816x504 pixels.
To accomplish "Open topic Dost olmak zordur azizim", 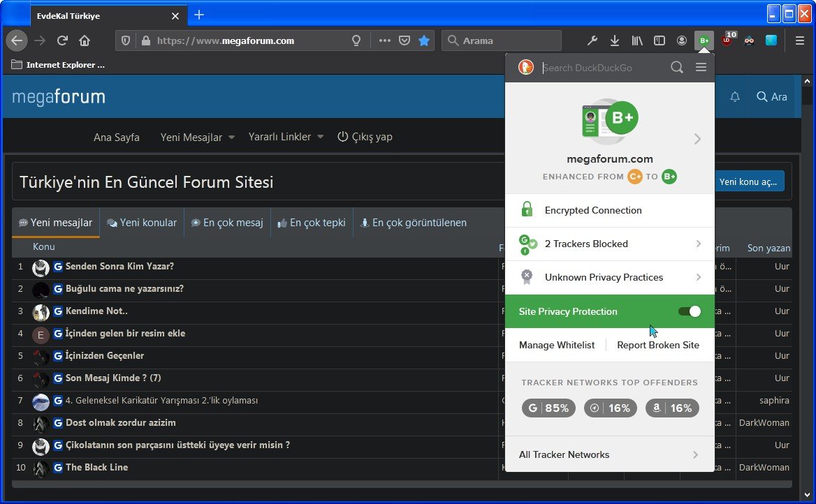I will coord(121,423).
